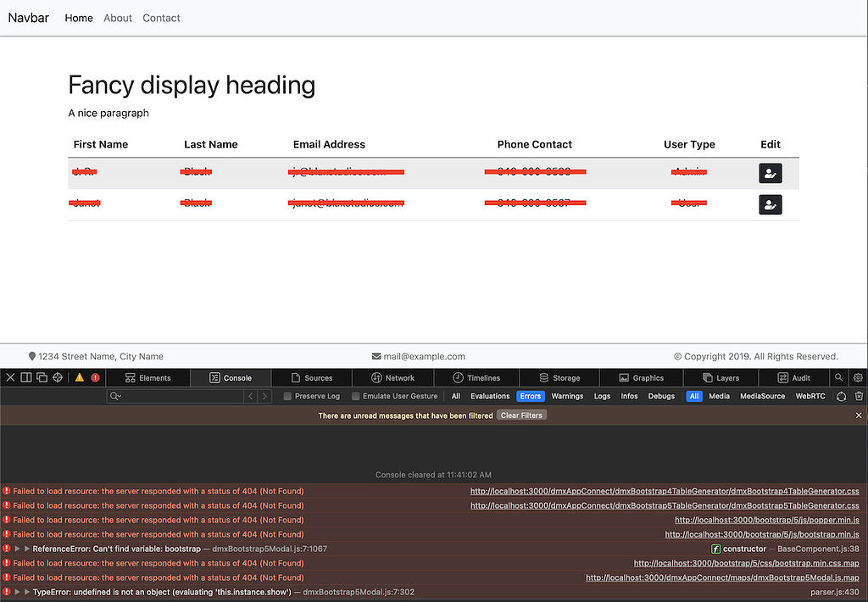
Task: Click the red error badge icon
Action: (x=96, y=378)
